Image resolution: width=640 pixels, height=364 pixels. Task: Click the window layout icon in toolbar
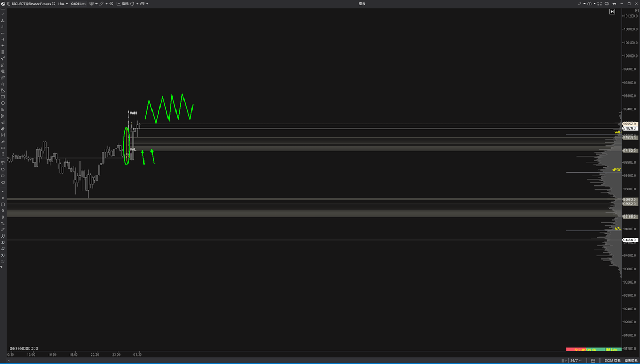[x=142, y=4]
